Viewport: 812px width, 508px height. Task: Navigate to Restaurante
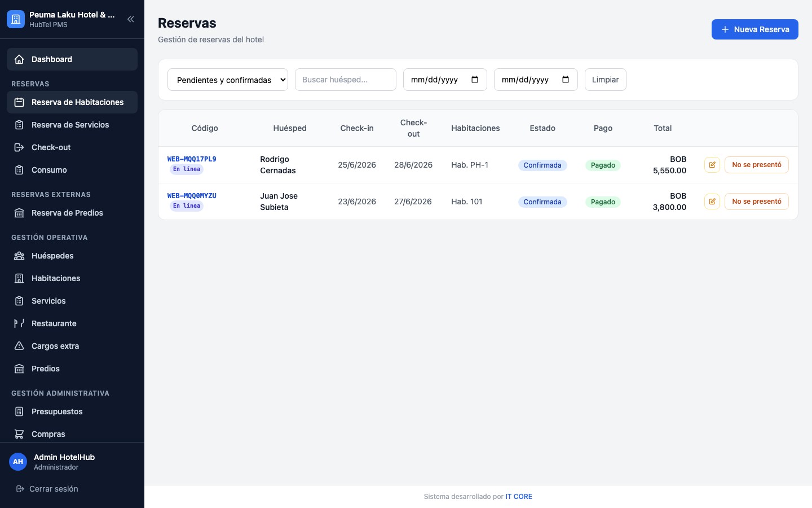72,323
